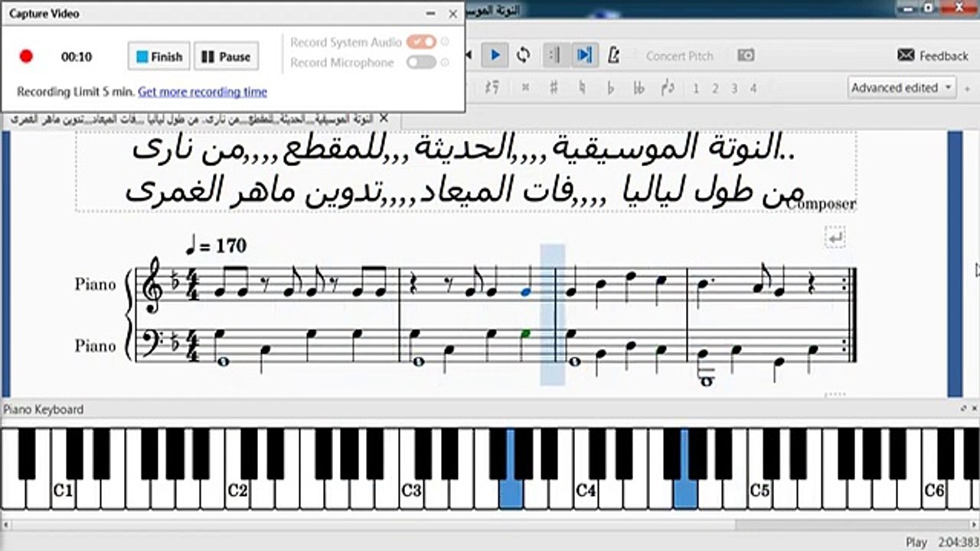Click the bottom Piano instrument label
Viewport: 980px width, 551px height.
pyautogui.click(x=95, y=346)
